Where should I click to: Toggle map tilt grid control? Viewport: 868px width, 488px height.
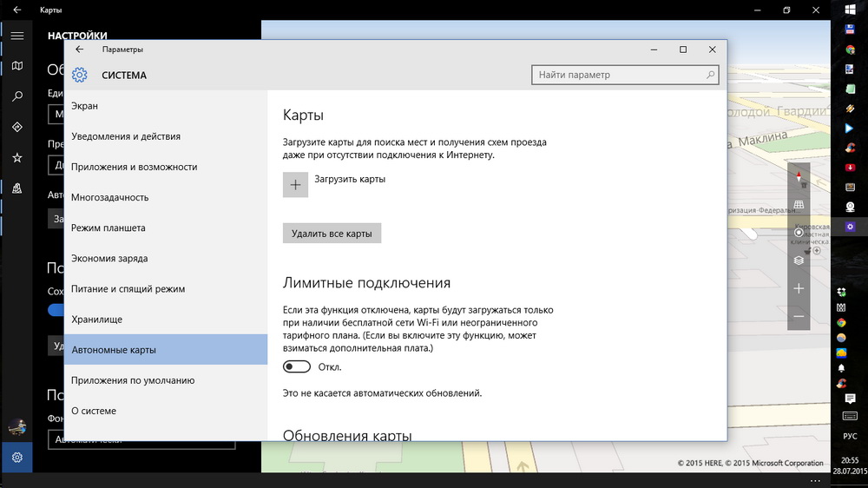point(799,205)
